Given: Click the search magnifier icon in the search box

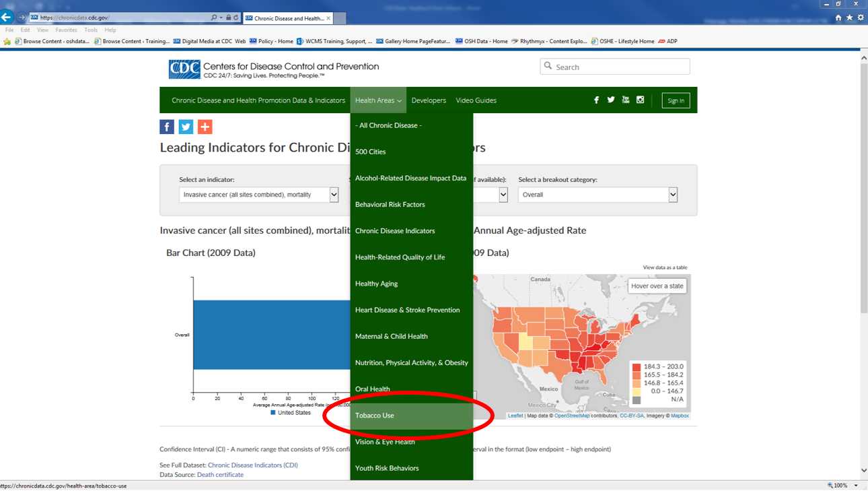Looking at the screenshot, I should (549, 66).
